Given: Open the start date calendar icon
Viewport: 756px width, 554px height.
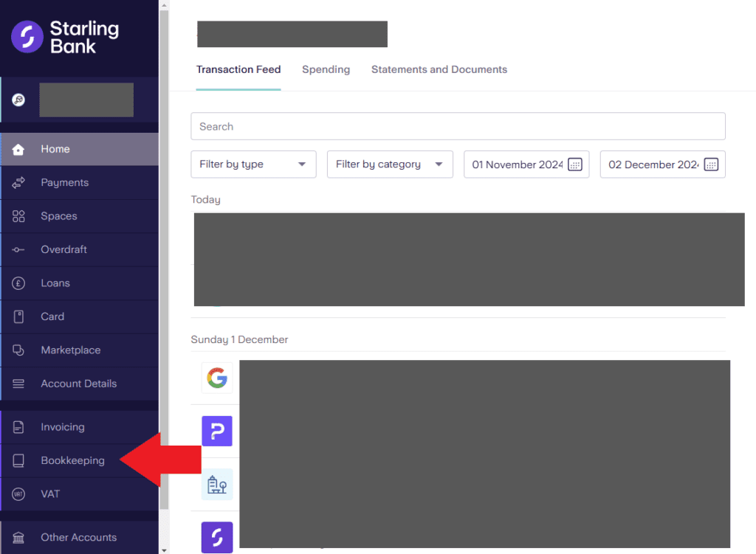Looking at the screenshot, I should tap(574, 165).
